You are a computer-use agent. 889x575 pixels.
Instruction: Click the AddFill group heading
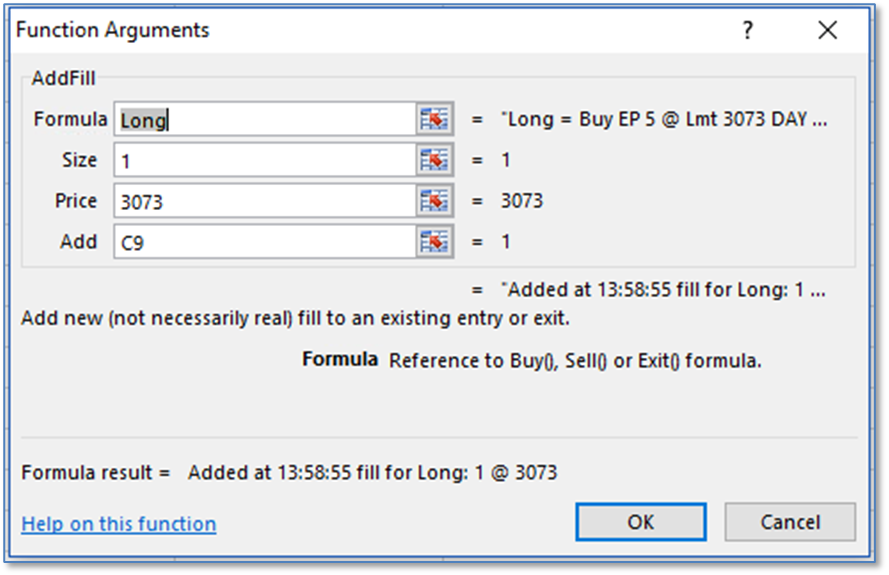(63, 78)
